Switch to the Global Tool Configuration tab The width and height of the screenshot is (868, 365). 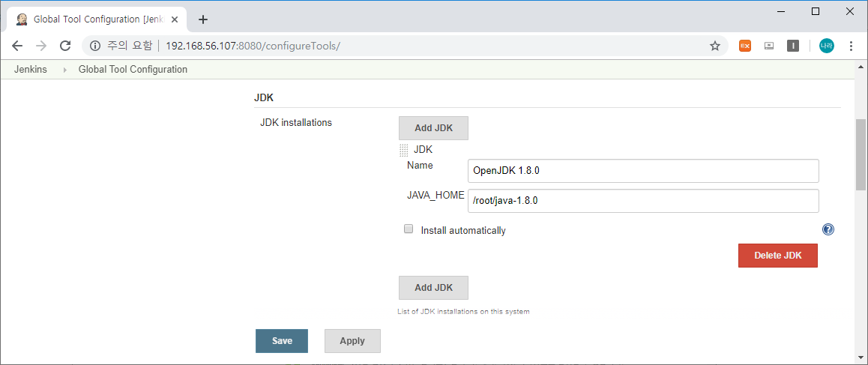coord(98,19)
